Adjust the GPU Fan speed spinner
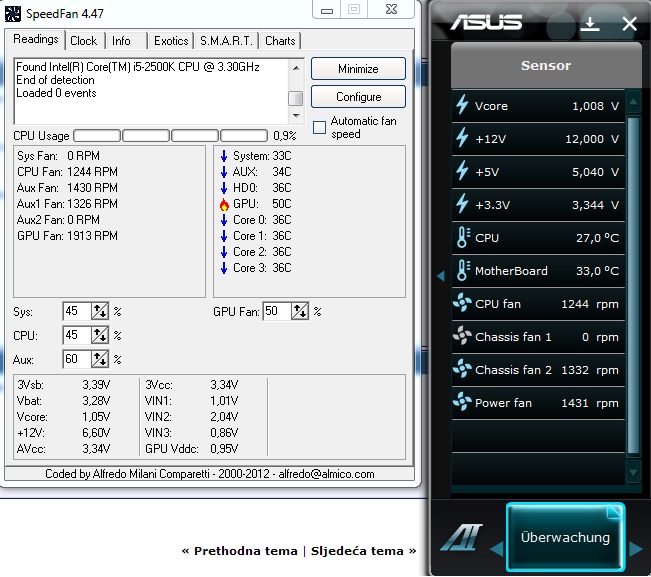This screenshot has height=577, width=651. 300,312
